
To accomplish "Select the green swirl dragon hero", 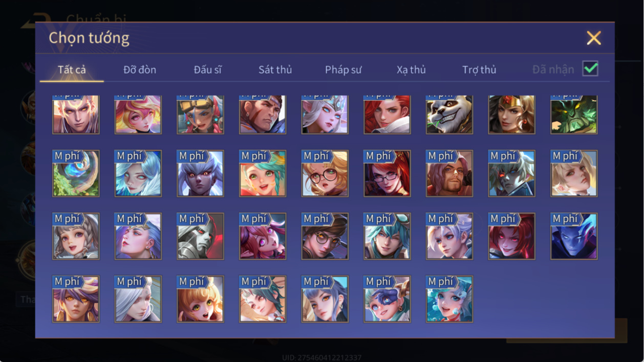I will coord(76,173).
